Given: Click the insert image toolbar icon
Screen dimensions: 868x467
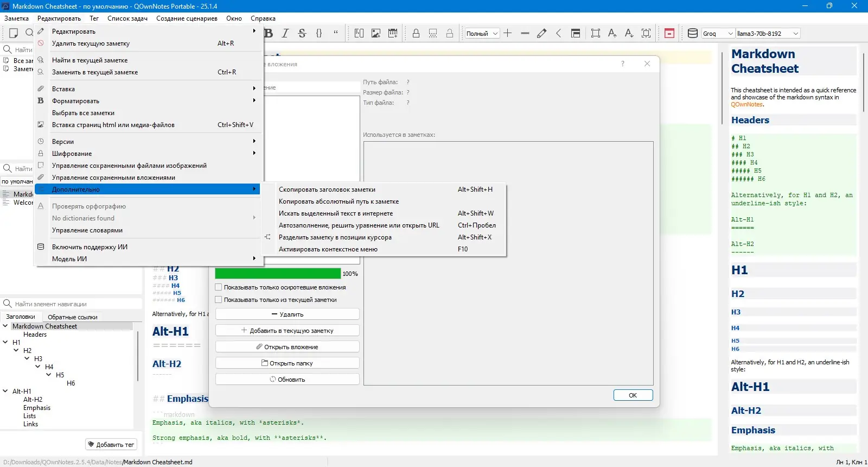Looking at the screenshot, I should click(x=375, y=33).
